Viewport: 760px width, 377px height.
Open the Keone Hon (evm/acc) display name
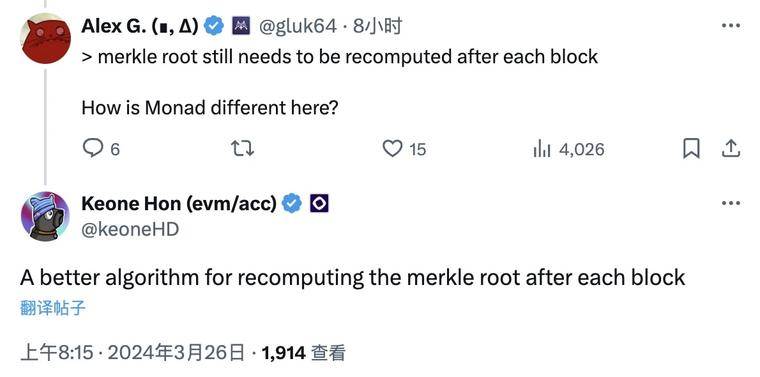[x=179, y=204]
